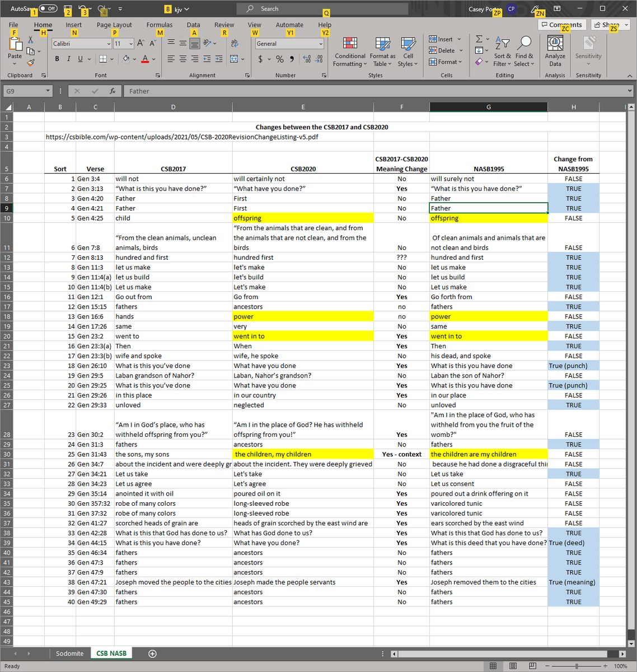Viewport: 637px width, 672px height.
Task: Toggle middle vertical alignment
Action: (182, 43)
